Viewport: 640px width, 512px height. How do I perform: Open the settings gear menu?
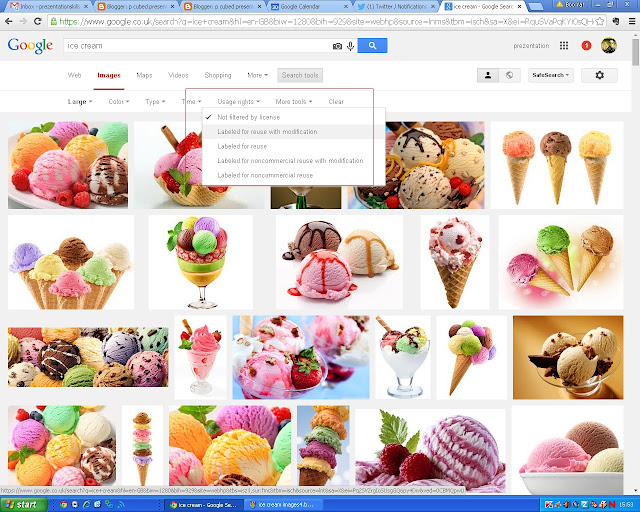[x=599, y=75]
